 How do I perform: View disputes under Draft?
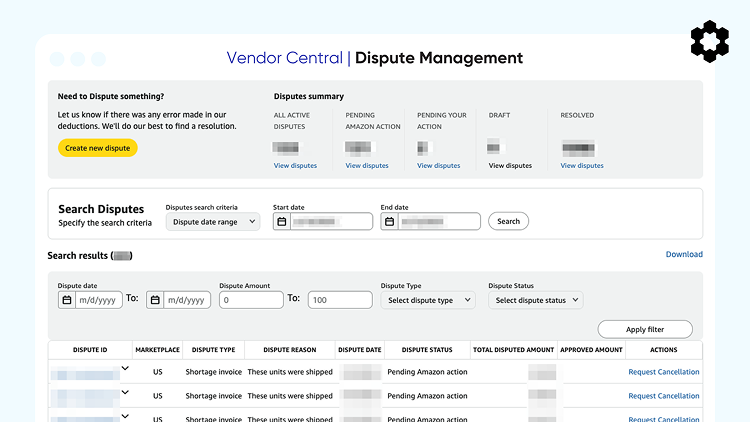pos(510,166)
